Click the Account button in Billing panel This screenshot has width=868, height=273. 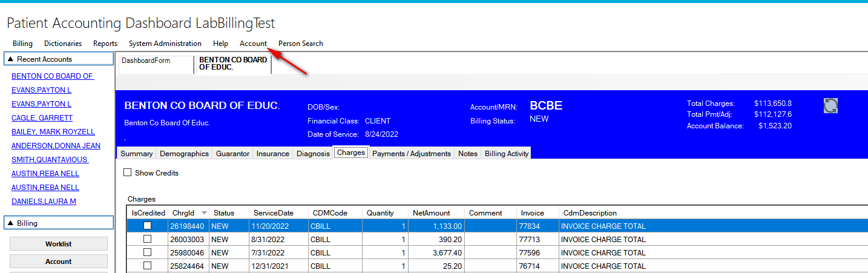(59, 261)
